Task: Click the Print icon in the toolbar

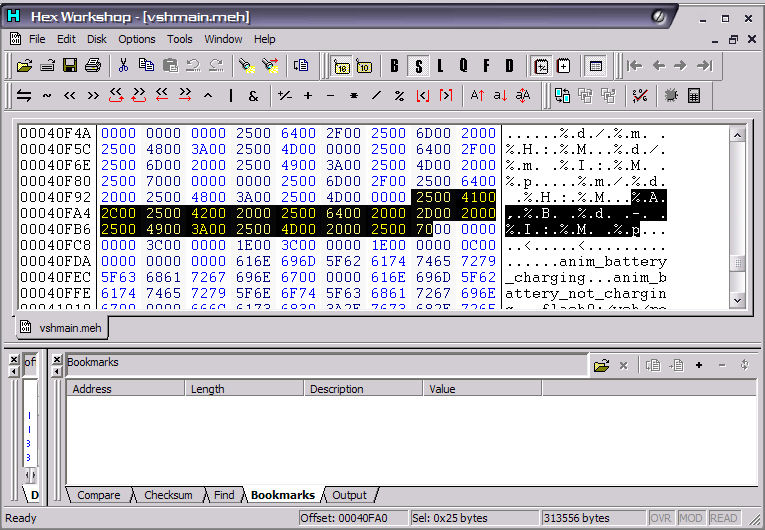Action: (93, 66)
